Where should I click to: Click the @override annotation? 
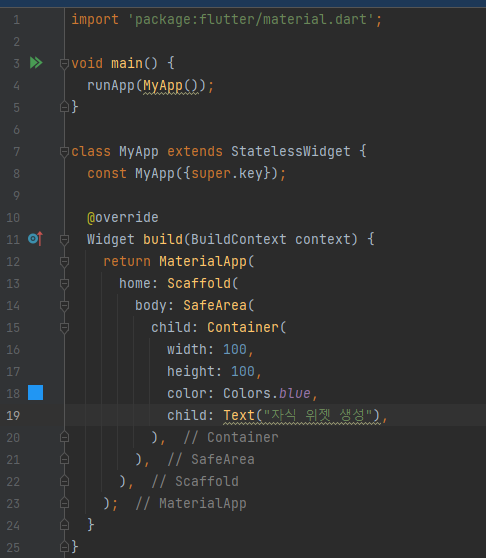123,217
